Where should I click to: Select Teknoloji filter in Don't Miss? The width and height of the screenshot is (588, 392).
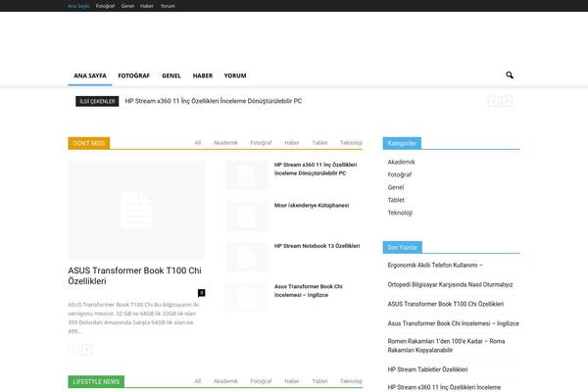point(351,142)
